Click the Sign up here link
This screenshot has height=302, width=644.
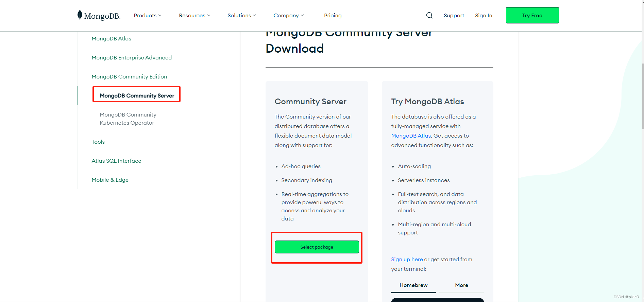(407, 259)
